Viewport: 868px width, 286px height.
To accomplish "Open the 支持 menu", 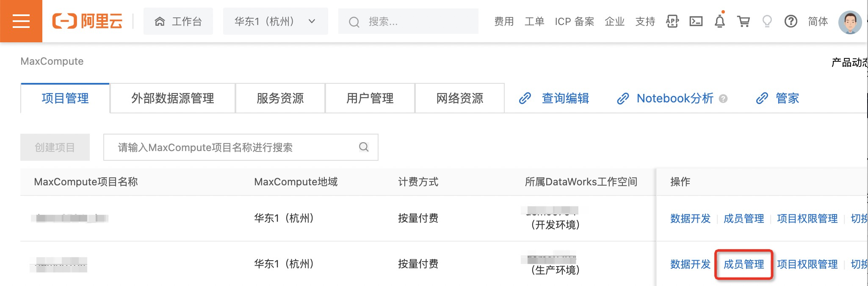I will tap(645, 22).
